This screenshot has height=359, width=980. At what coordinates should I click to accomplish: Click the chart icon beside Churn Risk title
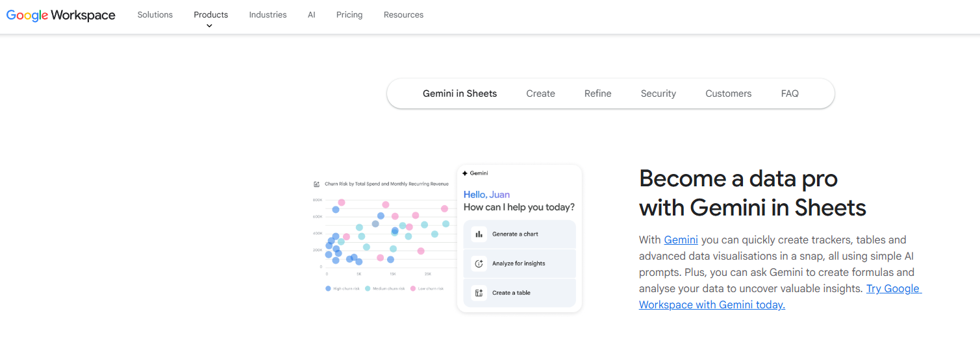(317, 184)
